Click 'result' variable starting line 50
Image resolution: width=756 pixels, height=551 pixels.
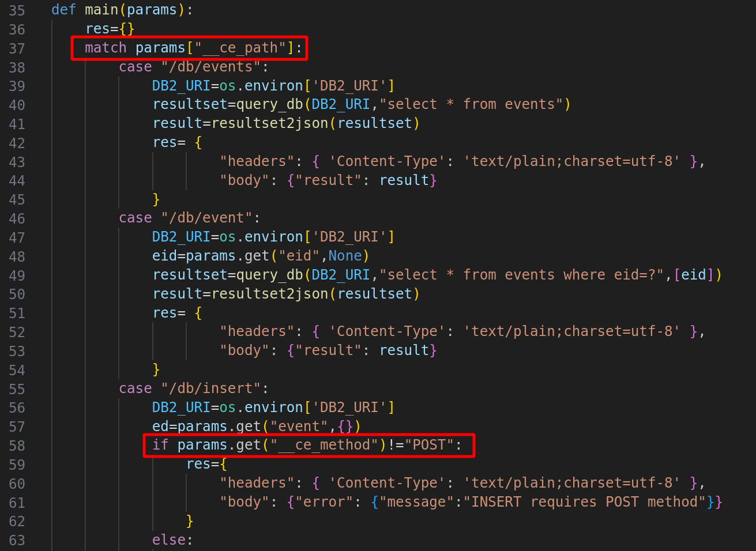[x=177, y=294]
